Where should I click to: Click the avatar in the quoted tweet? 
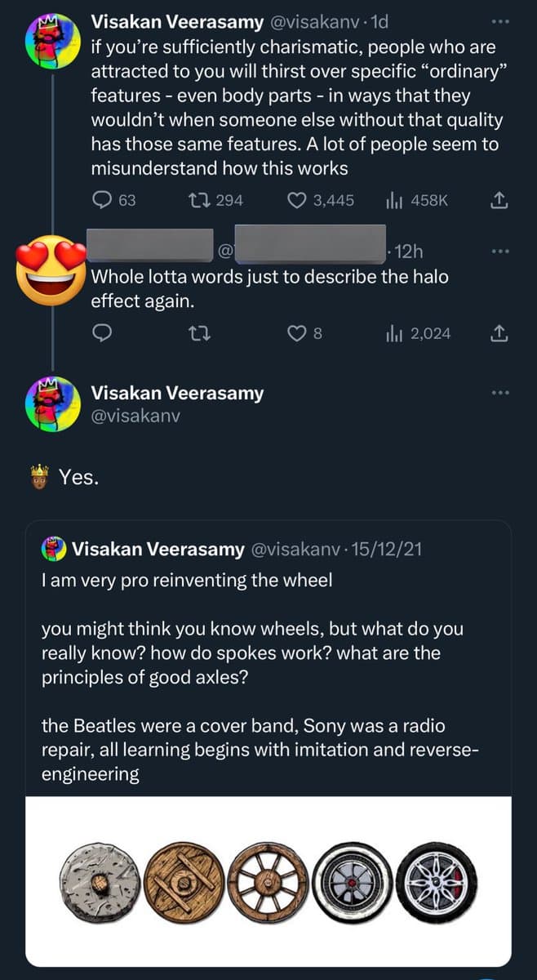point(51,548)
